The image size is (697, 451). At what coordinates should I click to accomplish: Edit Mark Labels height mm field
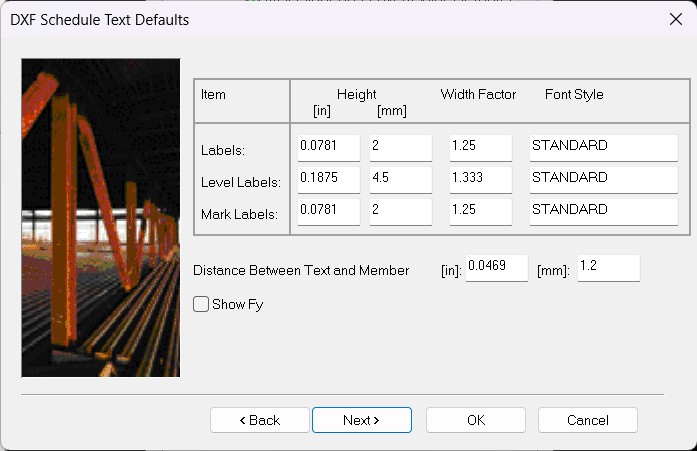pos(400,211)
